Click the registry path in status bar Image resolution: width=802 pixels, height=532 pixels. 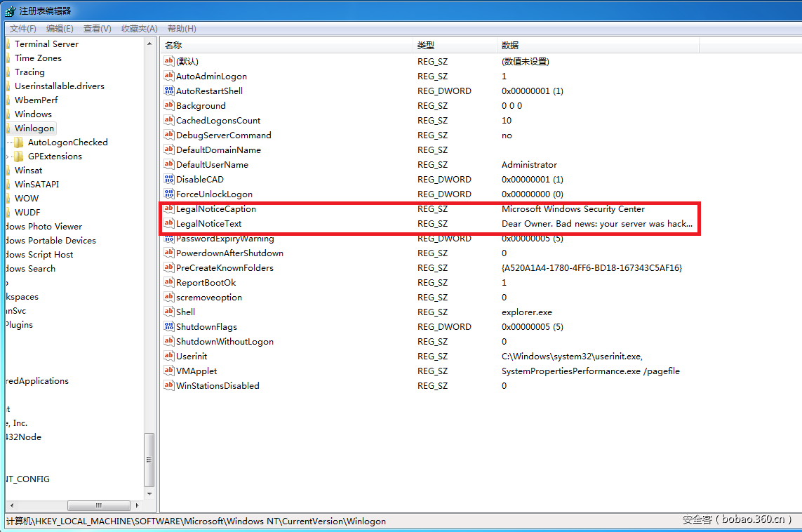(x=196, y=521)
